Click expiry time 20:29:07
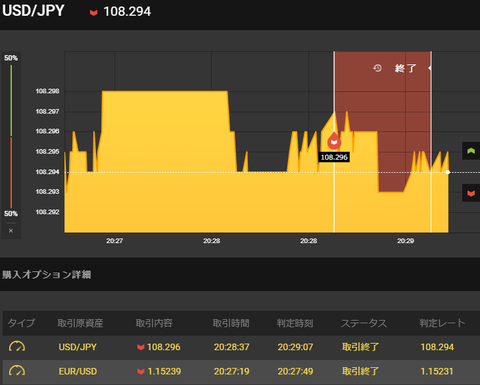 (x=295, y=347)
